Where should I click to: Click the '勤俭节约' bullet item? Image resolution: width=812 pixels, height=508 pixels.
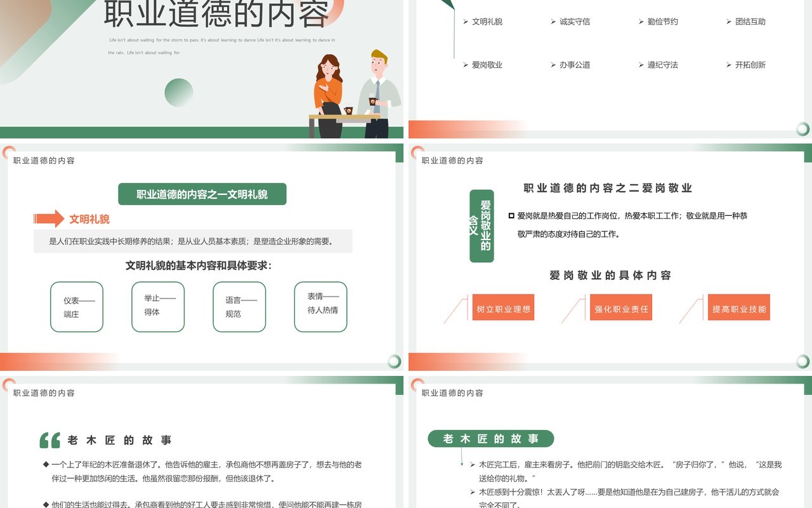point(658,22)
